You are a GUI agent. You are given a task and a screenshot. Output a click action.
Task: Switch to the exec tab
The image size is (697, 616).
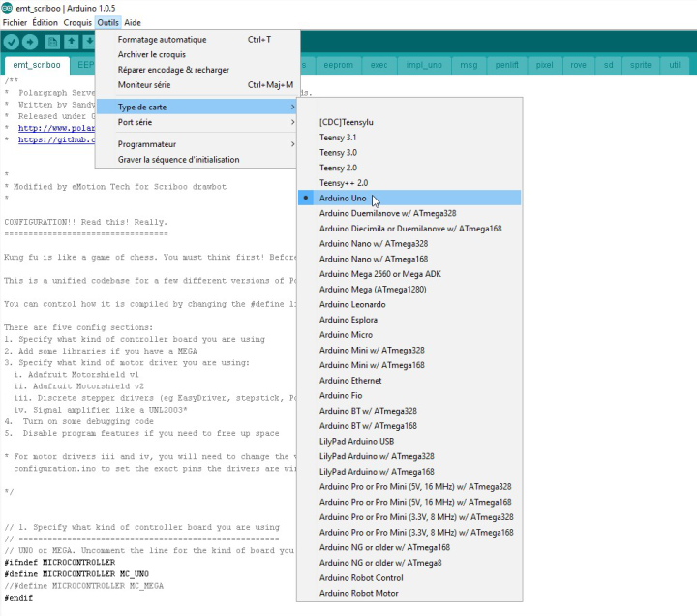379,65
